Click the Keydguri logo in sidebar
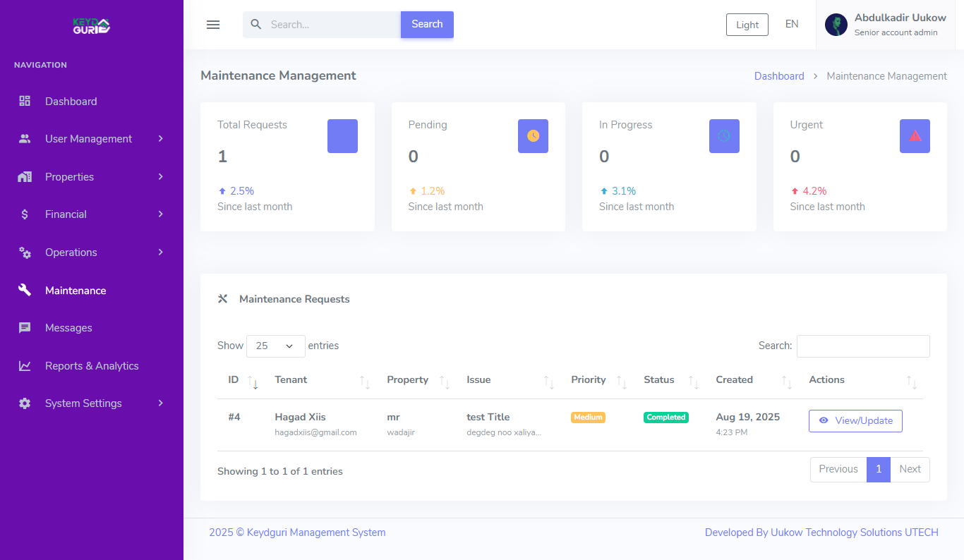Image resolution: width=964 pixels, height=560 pixels. click(x=92, y=26)
